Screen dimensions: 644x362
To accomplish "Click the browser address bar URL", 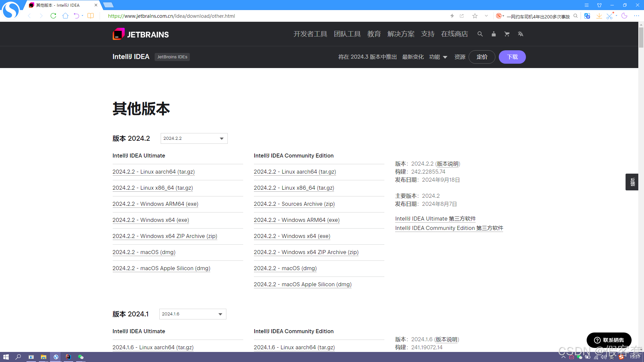I will tap(171, 16).
